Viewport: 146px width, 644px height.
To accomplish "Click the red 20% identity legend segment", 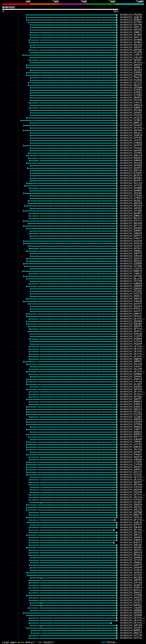I will [16, 4].
